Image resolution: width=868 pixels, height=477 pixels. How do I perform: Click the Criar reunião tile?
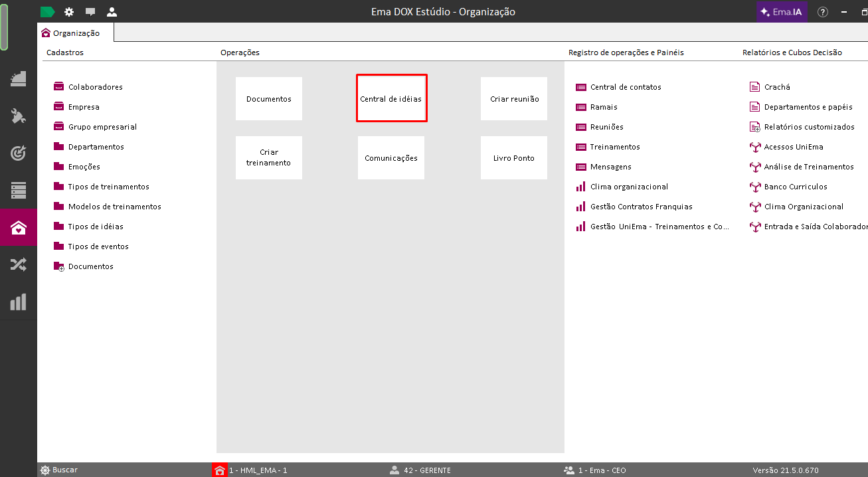pos(514,99)
